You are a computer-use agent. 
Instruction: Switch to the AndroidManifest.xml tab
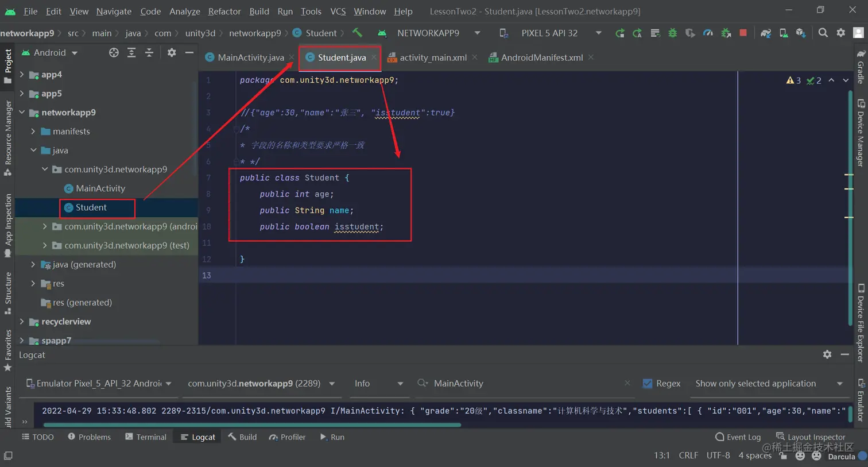(x=541, y=57)
